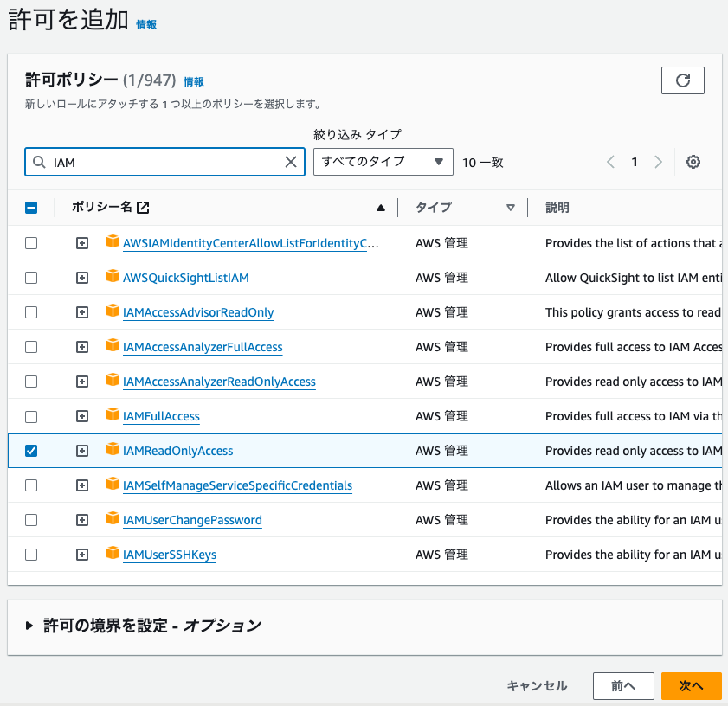Screen dimensions: 728x706
Task: Uncheck the IAMReadOnlyAccess checkbox
Action: pos(31,451)
